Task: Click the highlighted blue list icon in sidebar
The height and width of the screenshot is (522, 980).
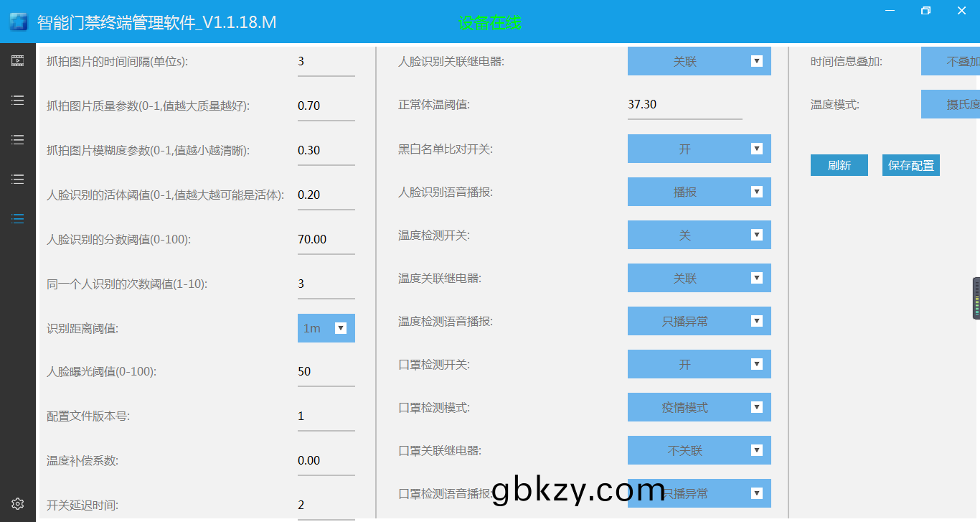Action: [x=18, y=219]
